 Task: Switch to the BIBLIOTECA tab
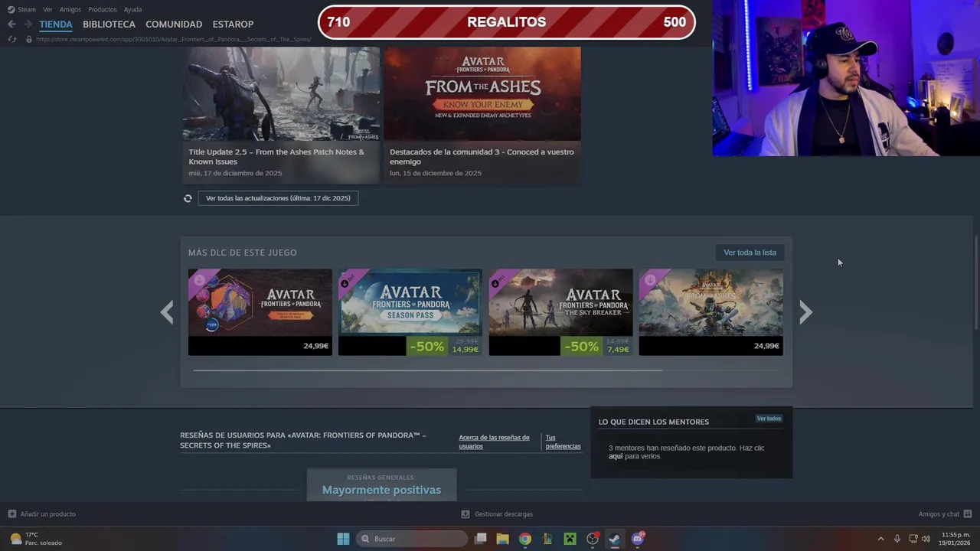(109, 24)
